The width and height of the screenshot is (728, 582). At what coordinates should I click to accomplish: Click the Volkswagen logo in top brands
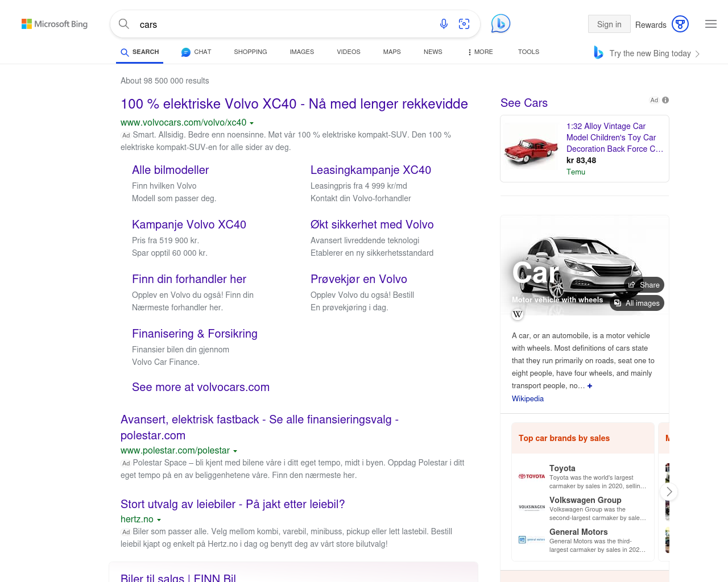(x=532, y=507)
